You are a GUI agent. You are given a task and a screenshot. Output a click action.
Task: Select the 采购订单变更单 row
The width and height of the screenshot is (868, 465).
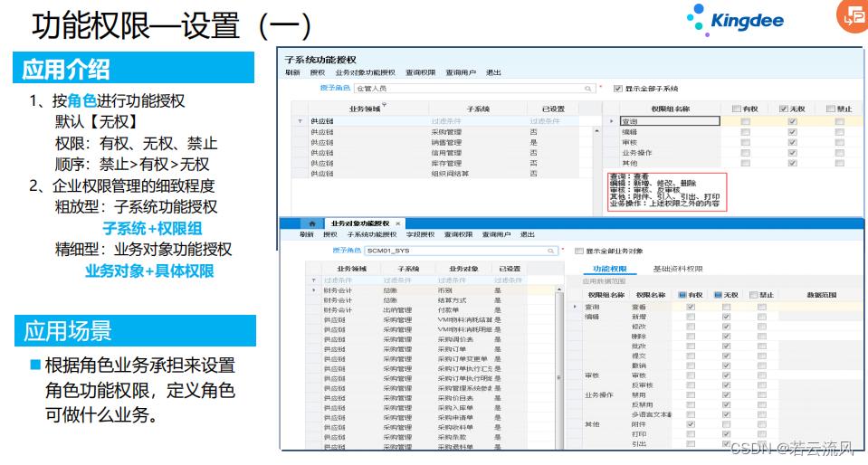[x=430, y=359]
